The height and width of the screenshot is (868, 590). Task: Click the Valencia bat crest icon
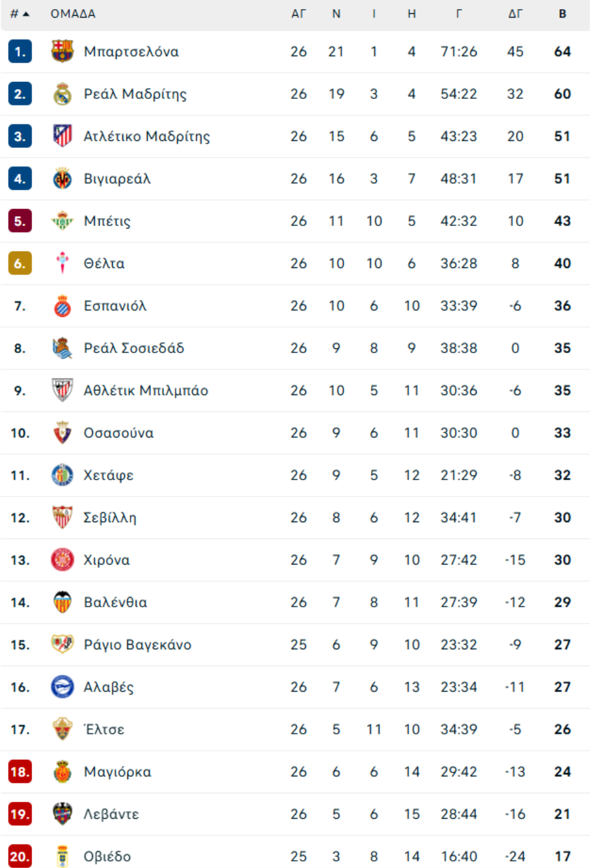point(62,602)
